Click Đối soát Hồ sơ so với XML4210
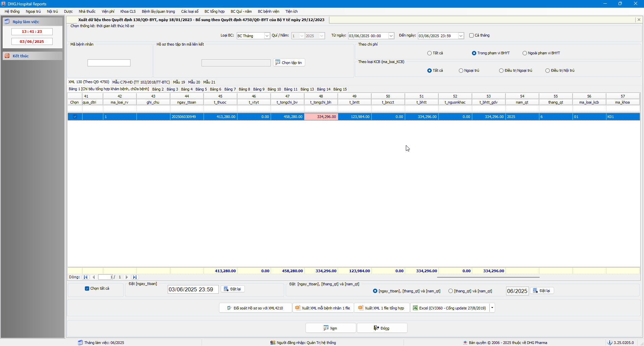This screenshot has height=346, width=644. (256, 308)
